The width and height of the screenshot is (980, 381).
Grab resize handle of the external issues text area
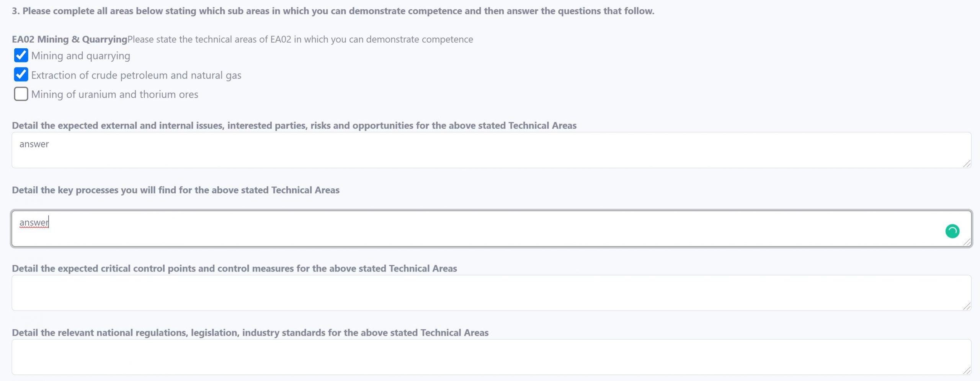(x=967, y=164)
